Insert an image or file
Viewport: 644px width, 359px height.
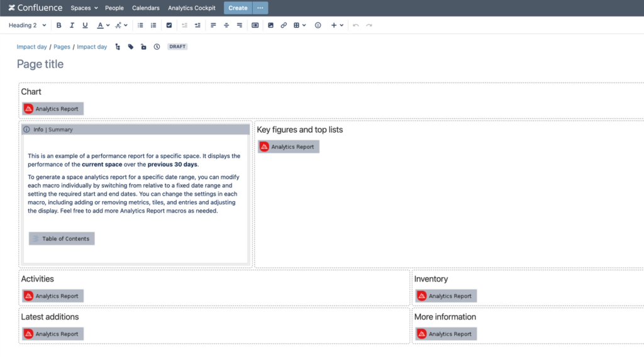pos(270,25)
